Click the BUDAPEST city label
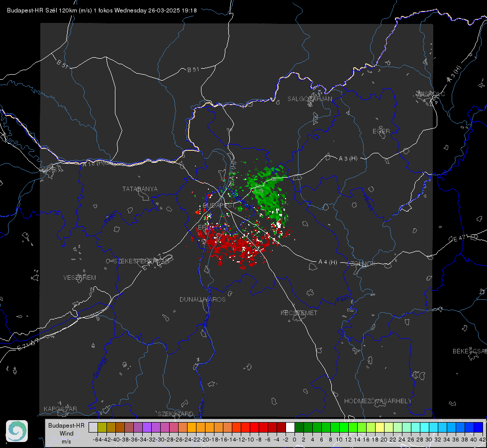 [x=219, y=206]
